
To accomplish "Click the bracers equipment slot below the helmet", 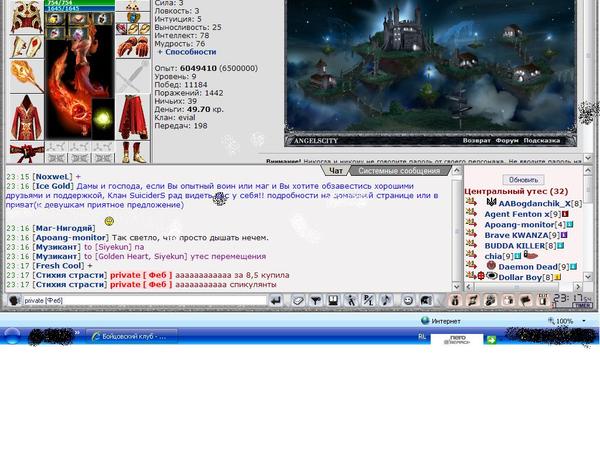I will (x=26, y=47).
